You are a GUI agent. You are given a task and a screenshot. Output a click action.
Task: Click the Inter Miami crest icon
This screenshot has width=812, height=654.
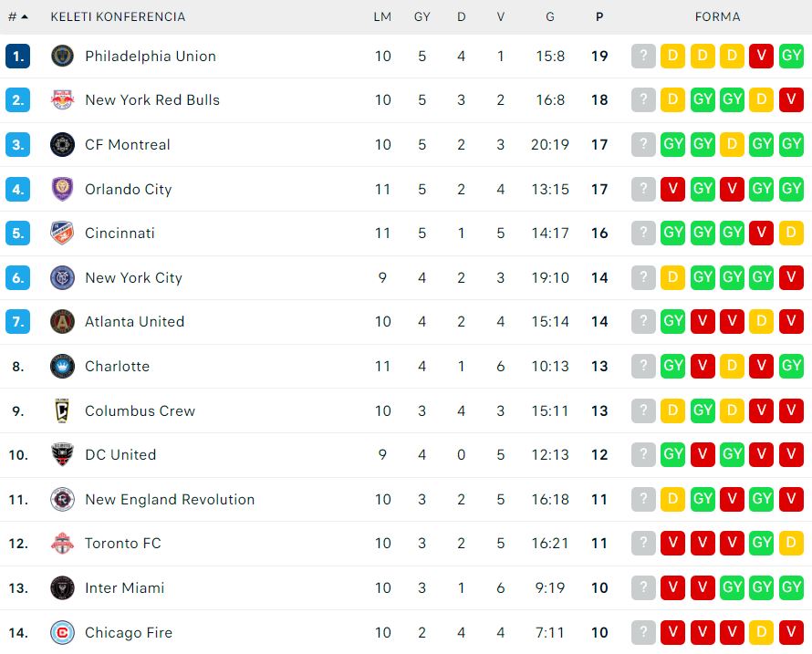(x=62, y=587)
